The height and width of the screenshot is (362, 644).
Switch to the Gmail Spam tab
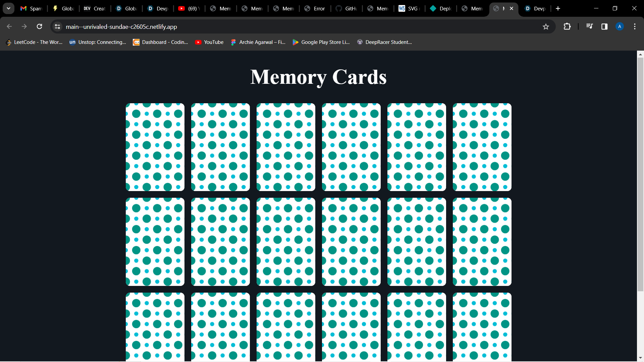[x=31, y=8]
